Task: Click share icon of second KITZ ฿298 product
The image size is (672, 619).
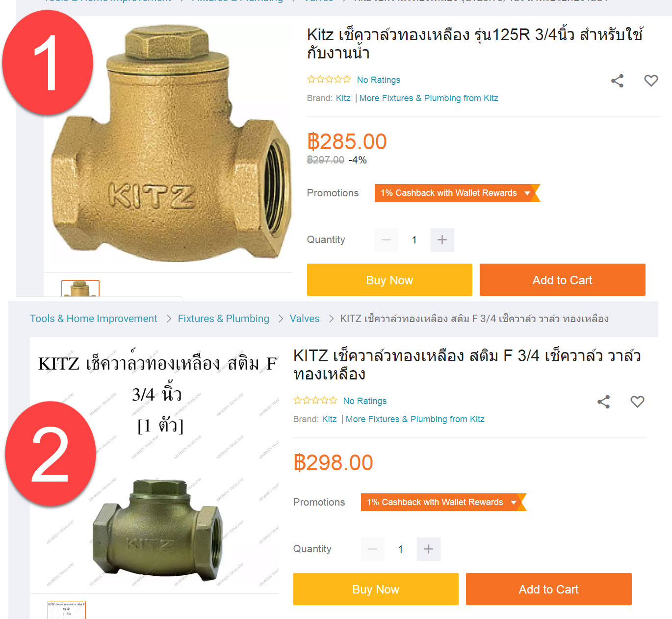Action: (x=603, y=402)
